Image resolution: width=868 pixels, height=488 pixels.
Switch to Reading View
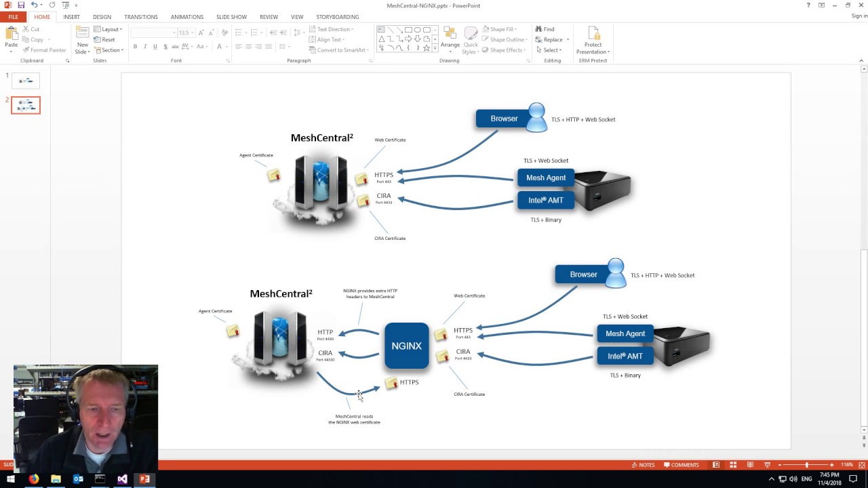(750, 465)
